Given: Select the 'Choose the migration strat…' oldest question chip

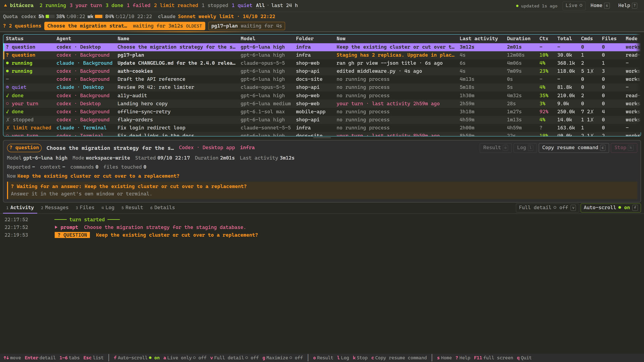Looking at the screenshot, I should click(x=124, y=26).
